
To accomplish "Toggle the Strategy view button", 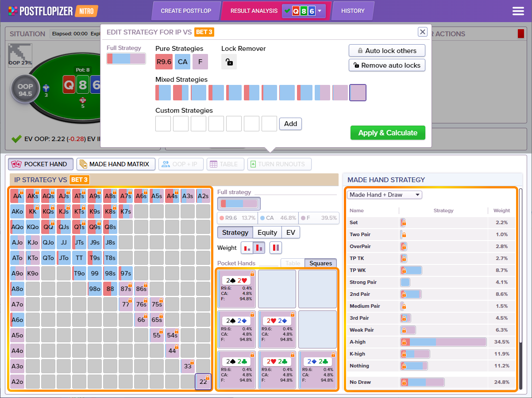I will pyautogui.click(x=235, y=233).
